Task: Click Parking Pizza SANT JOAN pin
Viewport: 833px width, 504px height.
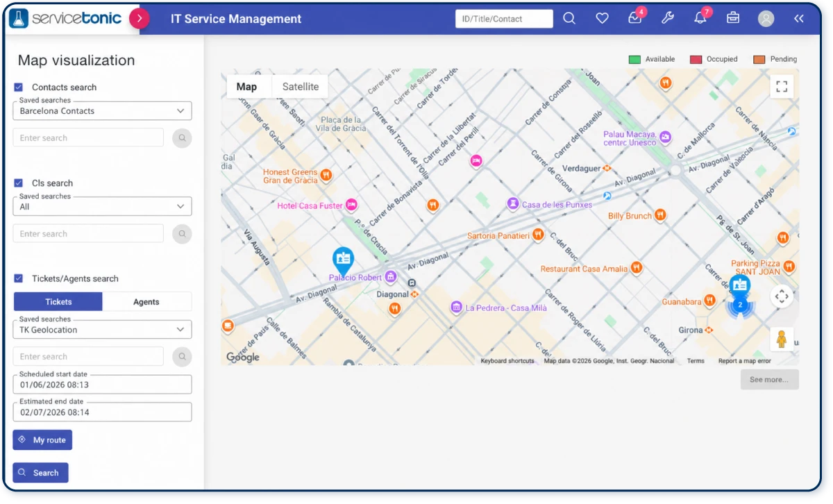Action: [789, 267]
